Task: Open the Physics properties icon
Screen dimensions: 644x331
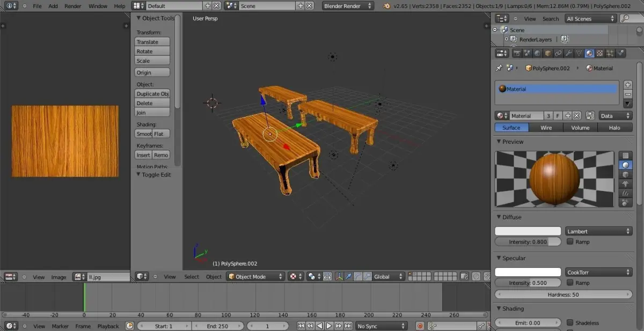Action: pyautogui.click(x=621, y=53)
